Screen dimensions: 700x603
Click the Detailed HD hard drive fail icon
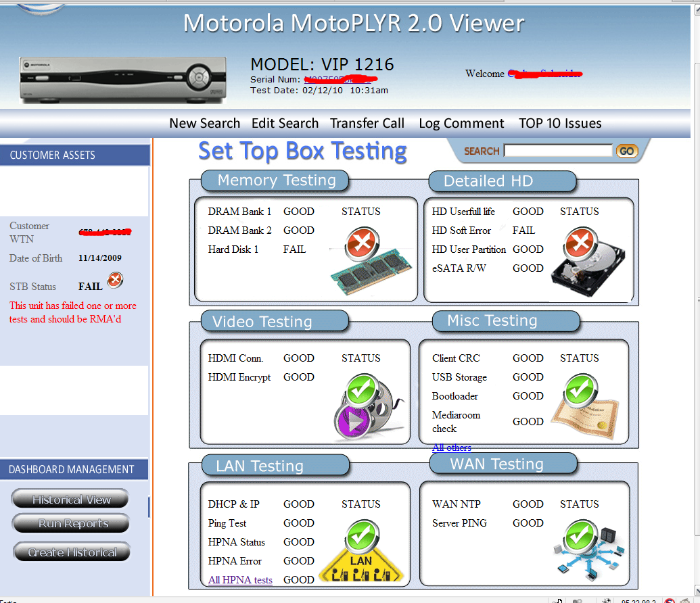point(580,243)
